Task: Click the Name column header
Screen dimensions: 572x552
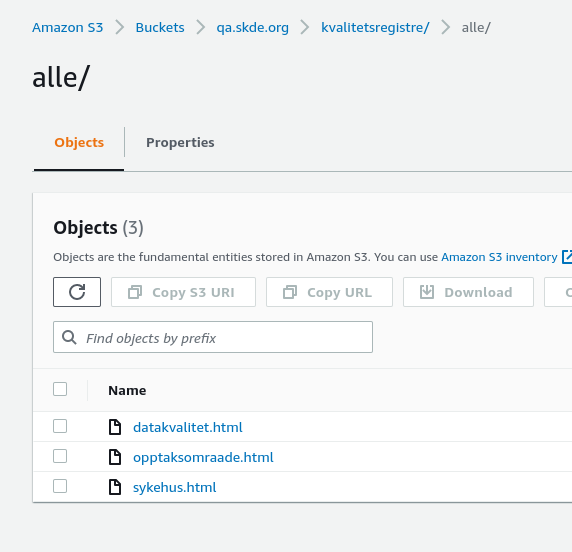Action: pos(127,390)
